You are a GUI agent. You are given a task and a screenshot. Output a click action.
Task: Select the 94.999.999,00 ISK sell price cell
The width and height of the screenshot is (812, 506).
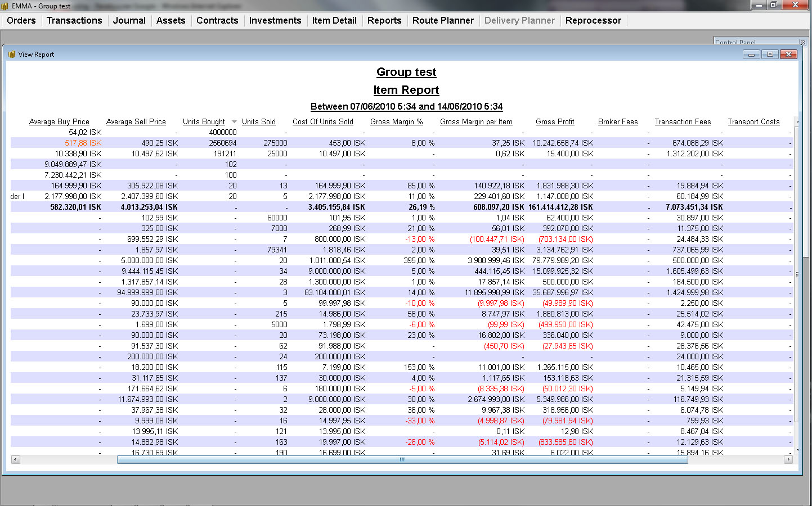tap(147, 292)
